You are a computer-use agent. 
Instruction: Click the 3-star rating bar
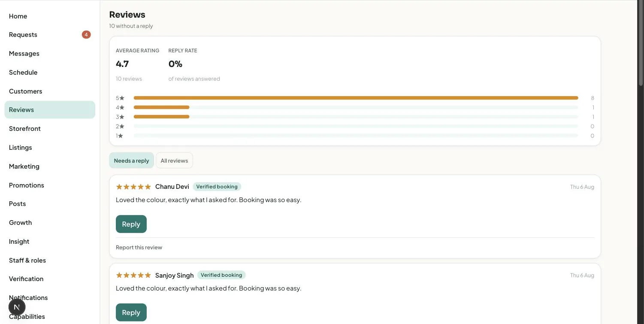pos(356,117)
